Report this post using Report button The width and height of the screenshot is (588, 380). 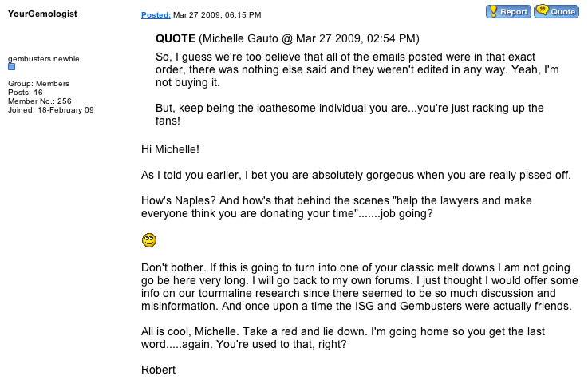[x=508, y=11]
